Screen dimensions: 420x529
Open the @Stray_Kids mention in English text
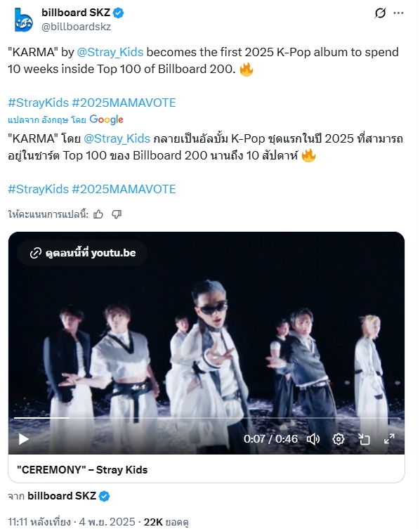coord(110,52)
